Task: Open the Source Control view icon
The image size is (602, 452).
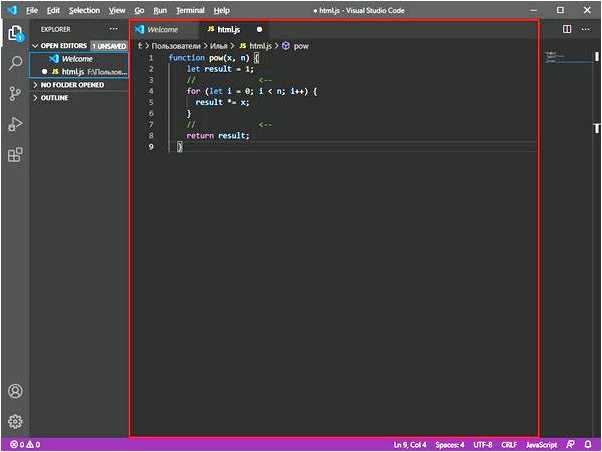Action: point(15,93)
